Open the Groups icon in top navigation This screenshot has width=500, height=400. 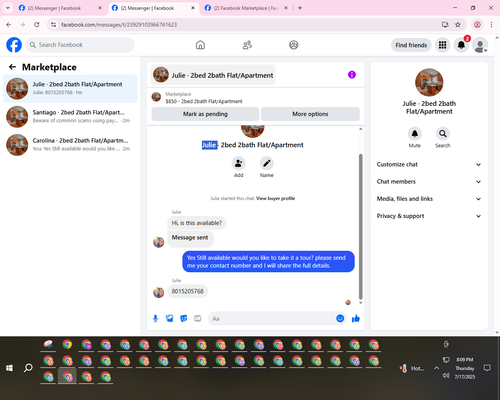[x=294, y=45]
